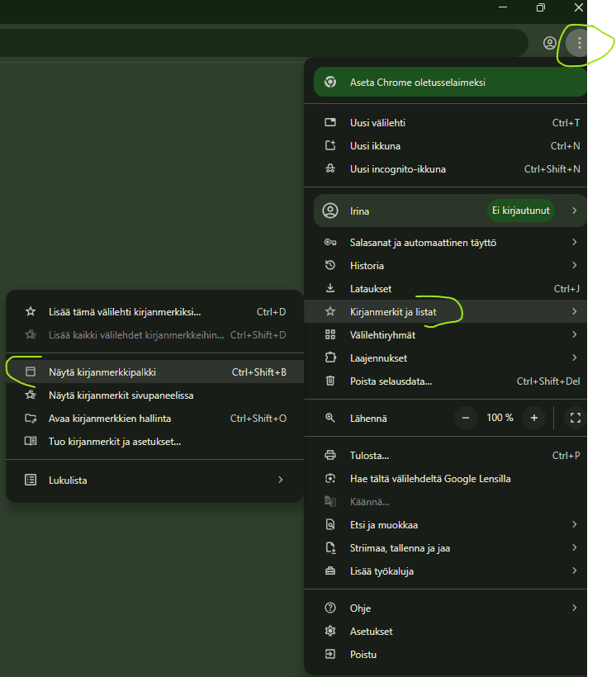Expand Salasanat ja automaattinen täyttö submenu arrow
Screen dimensions: 616x677
(574, 242)
